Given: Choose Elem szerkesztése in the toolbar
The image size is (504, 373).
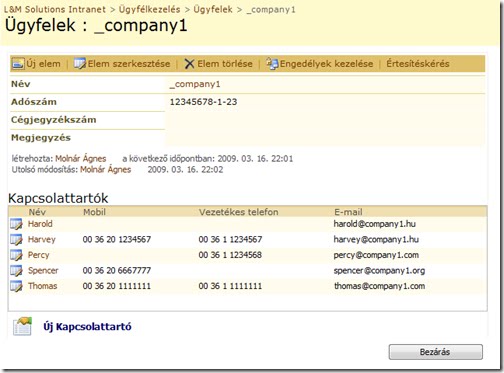Looking at the screenshot, I should coord(129,64).
